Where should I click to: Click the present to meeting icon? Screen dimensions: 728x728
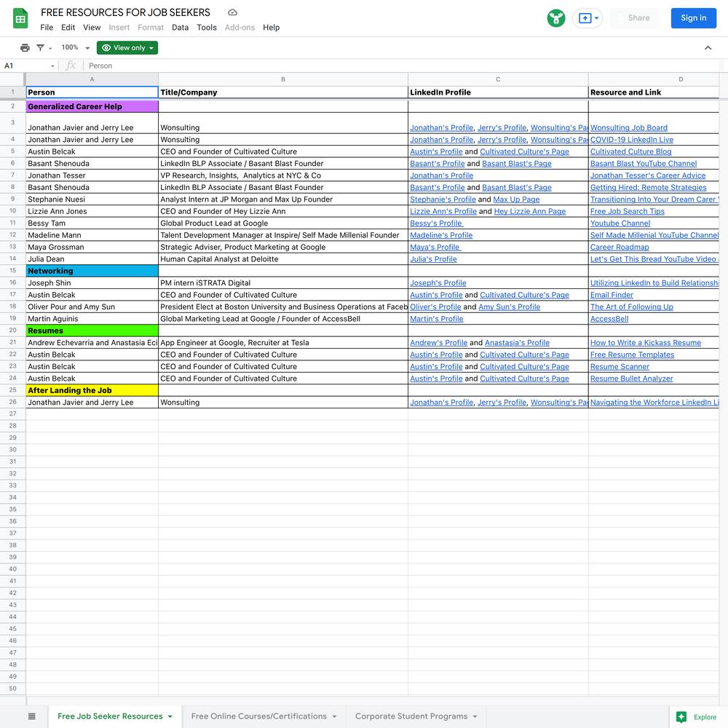pos(585,18)
